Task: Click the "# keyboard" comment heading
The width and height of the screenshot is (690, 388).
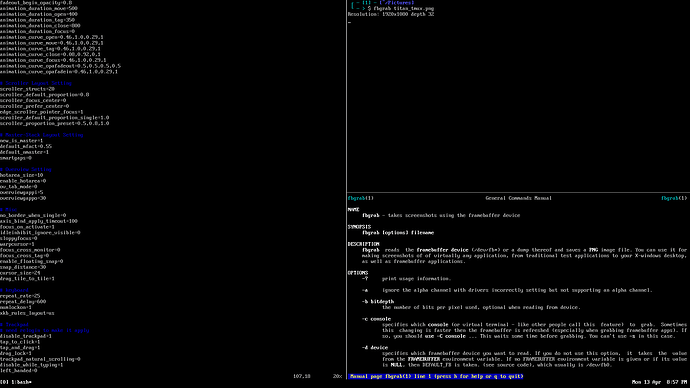Action: (x=14, y=290)
